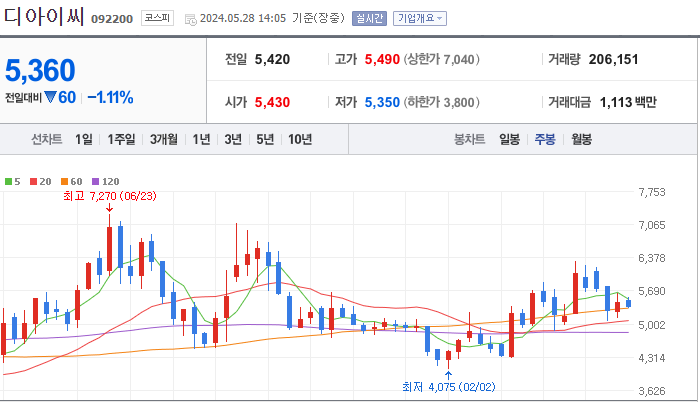The image size is (700, 402).
Task: Click the 전일 value 5,420
Action: coord(272,59)
